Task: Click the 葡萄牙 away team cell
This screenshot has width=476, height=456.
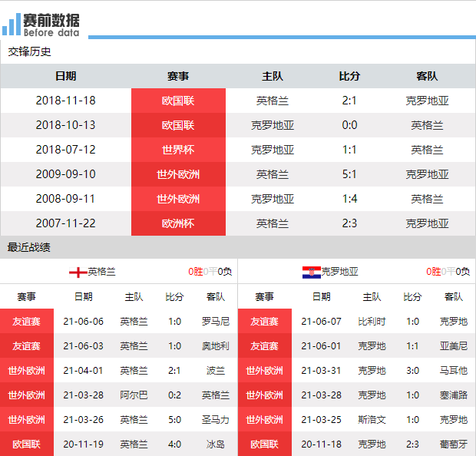Action: click(454, 444)
